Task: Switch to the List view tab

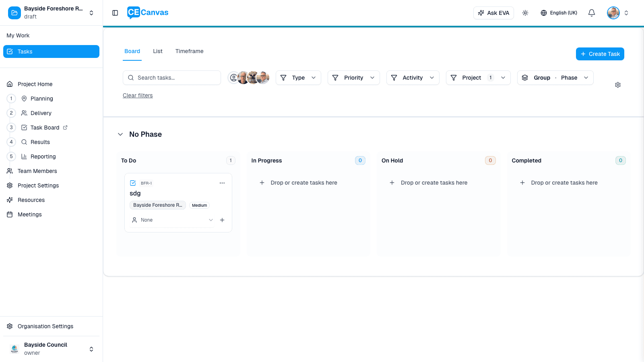Action: pyautogui.click(x=157, y=51)
